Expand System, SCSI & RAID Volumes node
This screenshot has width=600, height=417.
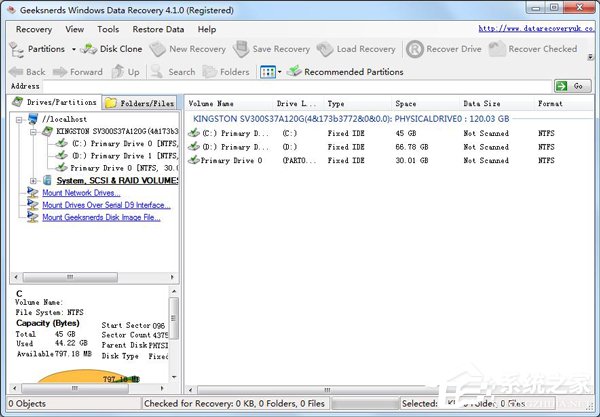34,181
